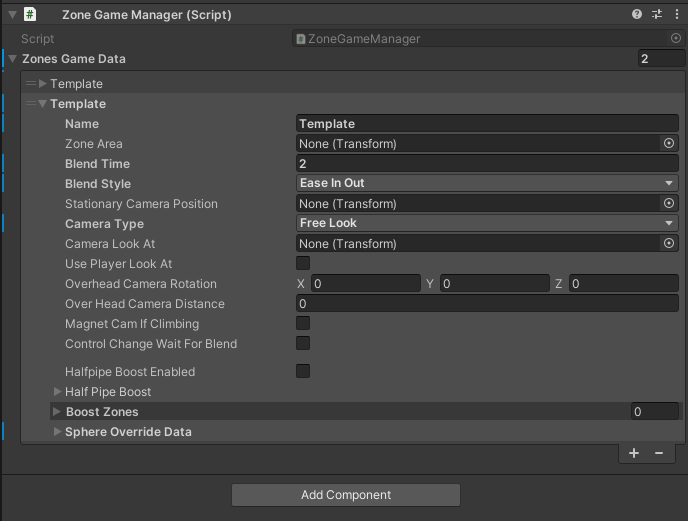Expand the Half Pipe Boost foldout
This screenshot has width=688, height=521.
pos(57,391)
